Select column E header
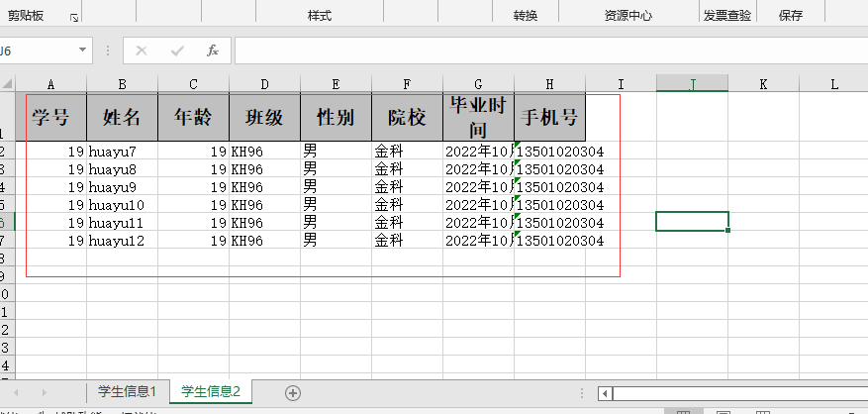This screenshot has width=868, height=414. 336,83
